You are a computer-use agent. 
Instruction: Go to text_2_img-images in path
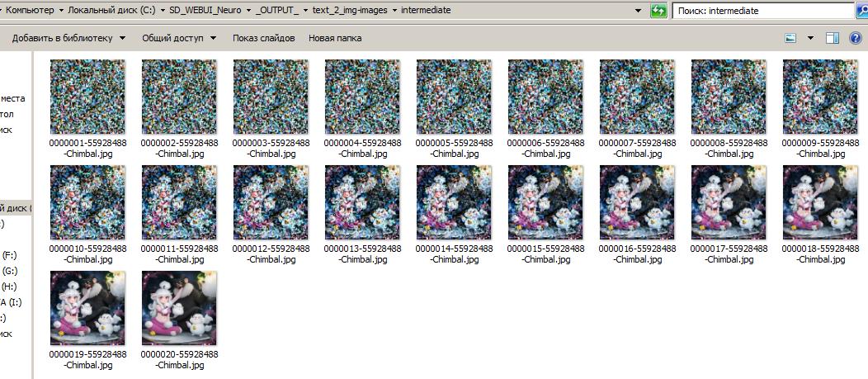coord(350,11)
